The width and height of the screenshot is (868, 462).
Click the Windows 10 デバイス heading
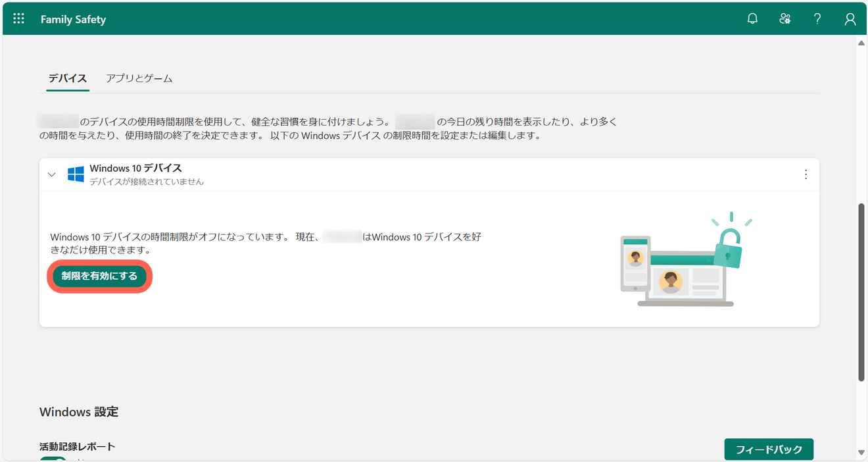135,168
